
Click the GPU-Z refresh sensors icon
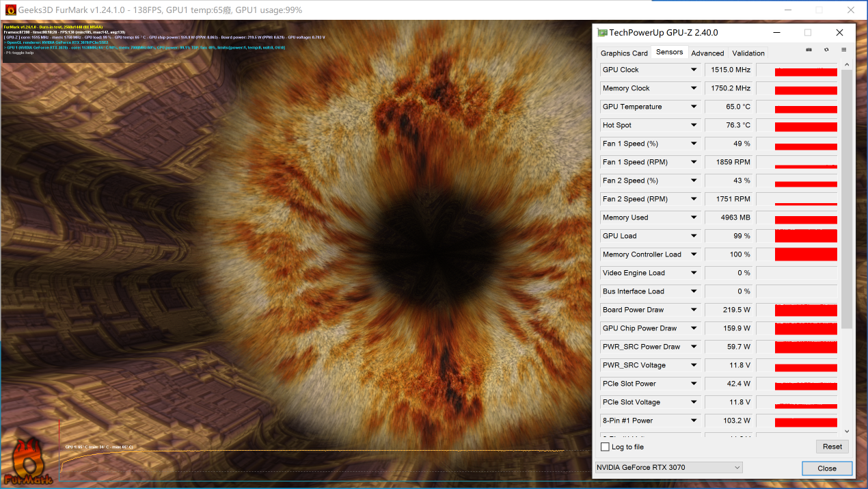coord(826,50)
